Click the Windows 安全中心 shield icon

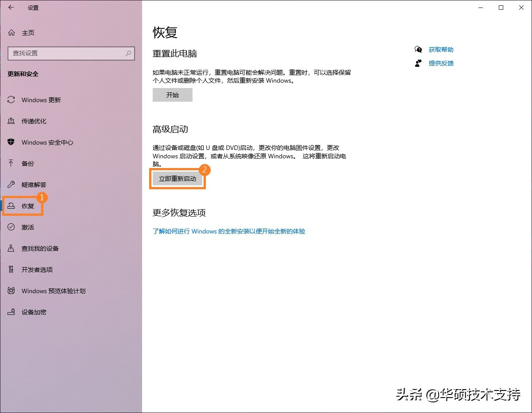coord(11,142)
